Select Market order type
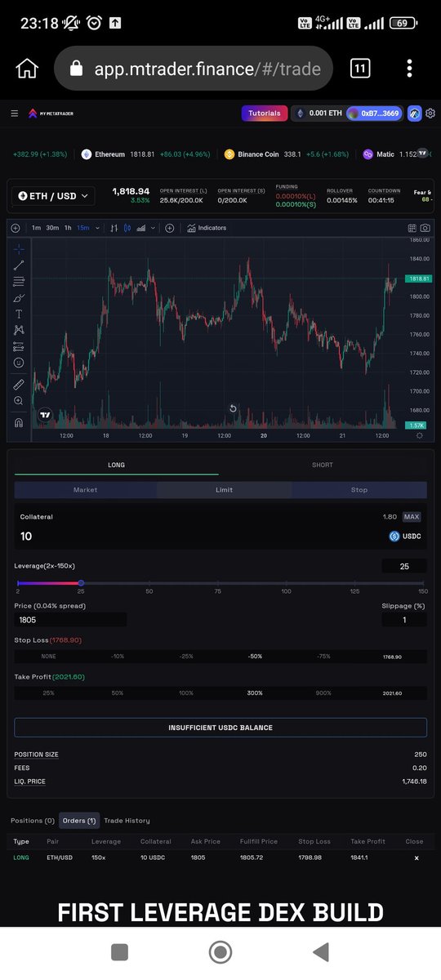Viewport: 441px width, 980px height. 85,490
